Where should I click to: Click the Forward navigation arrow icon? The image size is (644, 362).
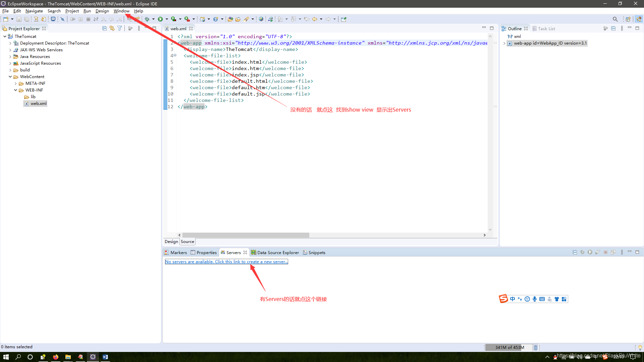(x=328, y=19)
